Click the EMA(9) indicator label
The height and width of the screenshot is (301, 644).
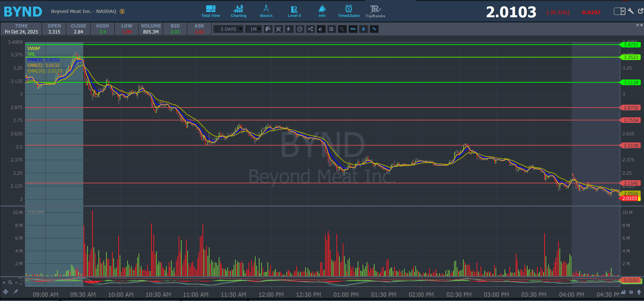43,60
